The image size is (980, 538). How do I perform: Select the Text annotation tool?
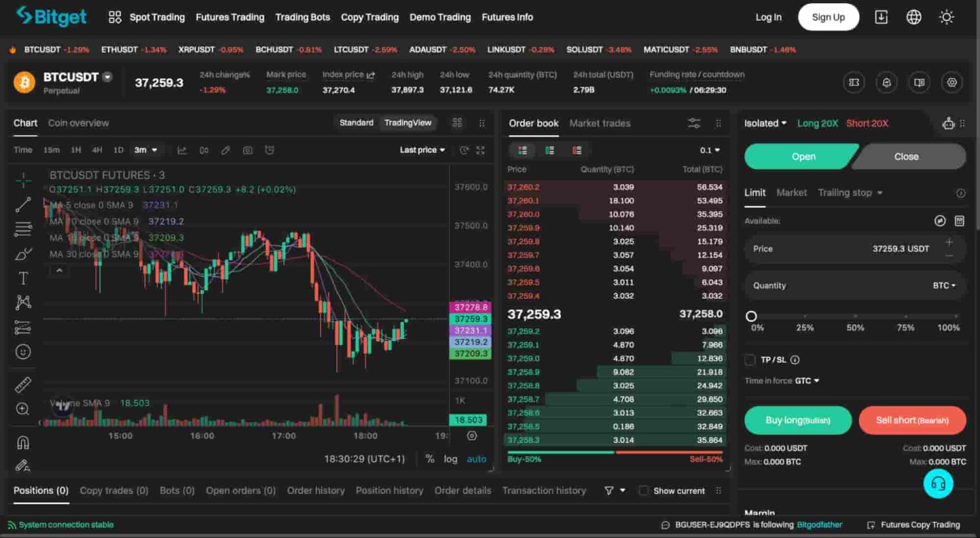pos(22,277)
